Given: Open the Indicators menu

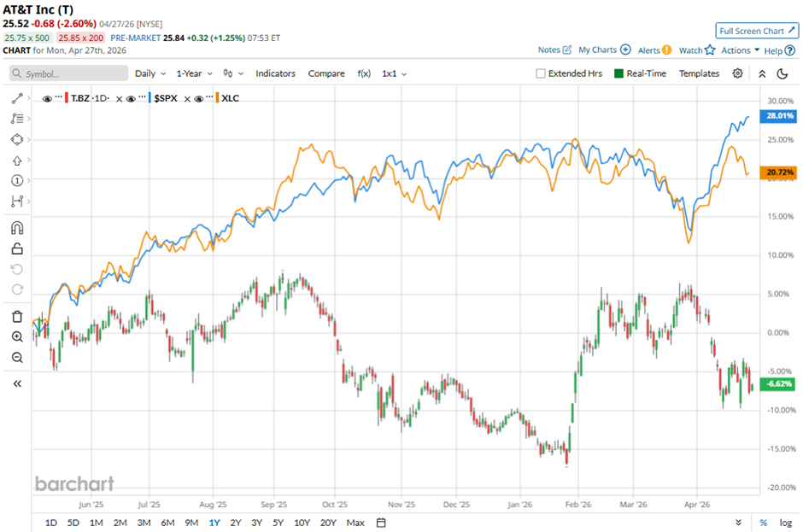Looking at the screenshot, I should click(x=275, y=73).
